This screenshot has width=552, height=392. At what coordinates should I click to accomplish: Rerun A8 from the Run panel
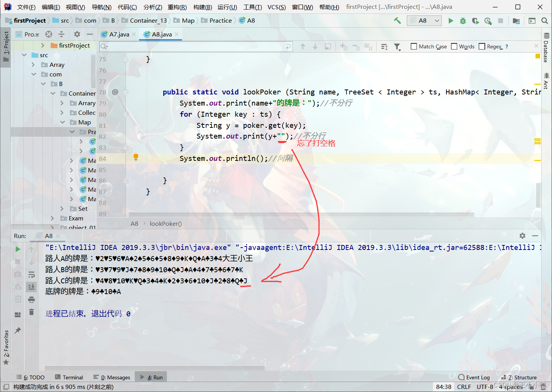[18, 249]
